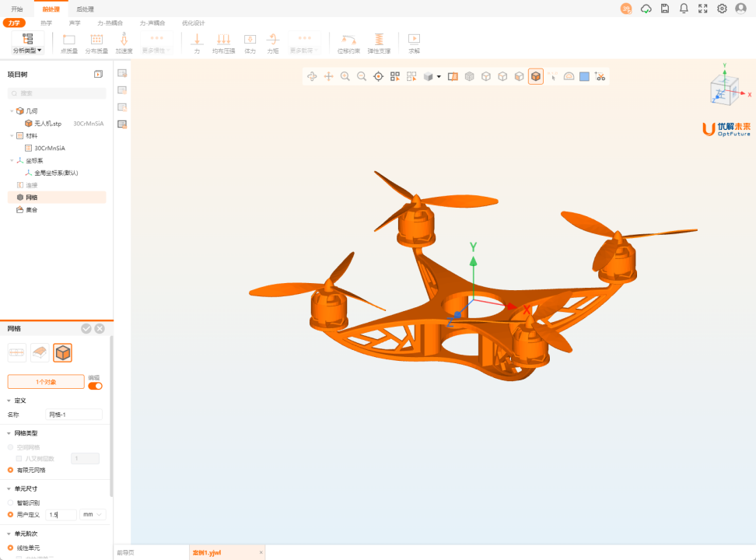Switch to the 后处理 tab
This screenshot has height=560, width=756.
pyautogui.click(x=85, y=9)
